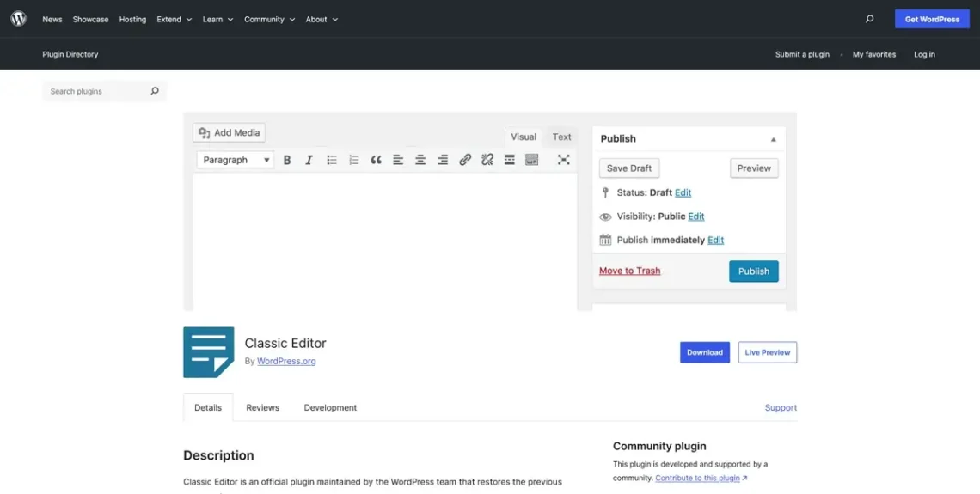Click the Get WordPress button
The width and height of the screenshot is (980, 494).
click(932, 19)
